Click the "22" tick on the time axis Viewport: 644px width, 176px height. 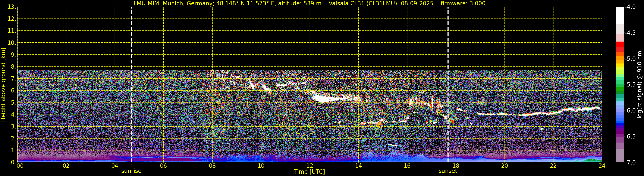click(553, 166)
